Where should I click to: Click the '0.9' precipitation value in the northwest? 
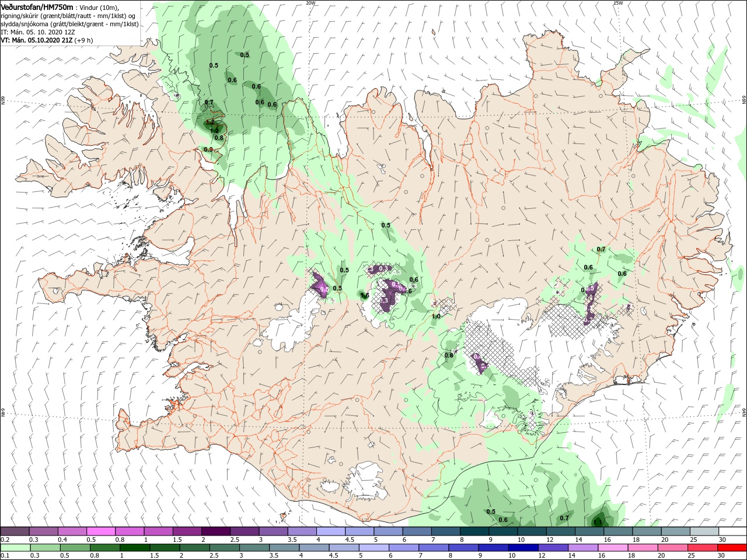point(208,149)
